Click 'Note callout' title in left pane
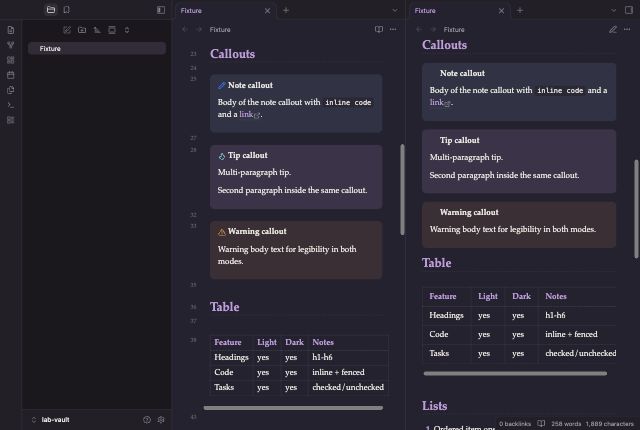This screenshot has width=640, height=430. 250,85
